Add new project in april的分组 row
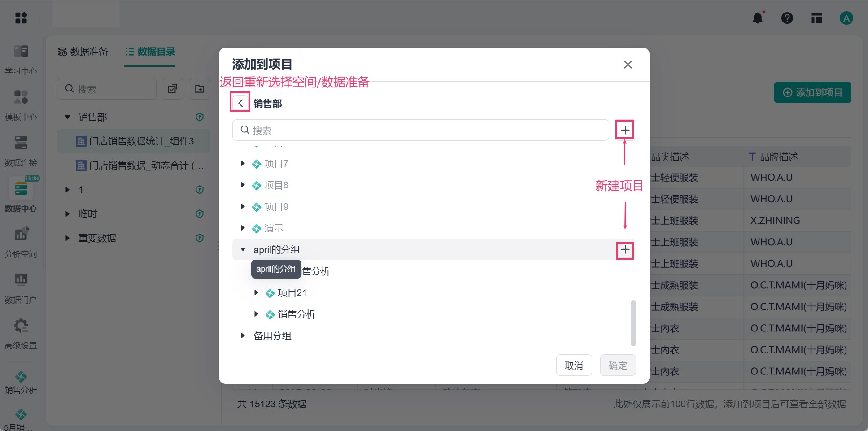Viewport: 868px width, 431px height. click(x=625, y=250)
